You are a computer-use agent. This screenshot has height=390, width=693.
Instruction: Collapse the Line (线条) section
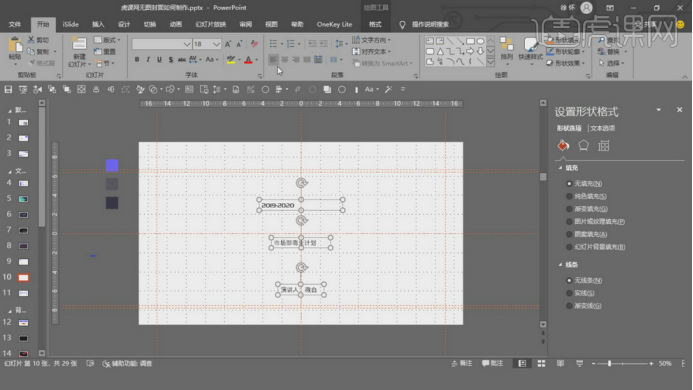(560, 265)
